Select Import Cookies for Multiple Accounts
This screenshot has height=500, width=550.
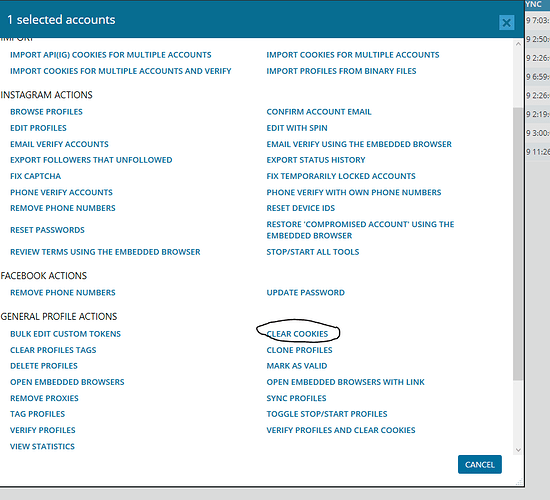[x=353, y=55]
